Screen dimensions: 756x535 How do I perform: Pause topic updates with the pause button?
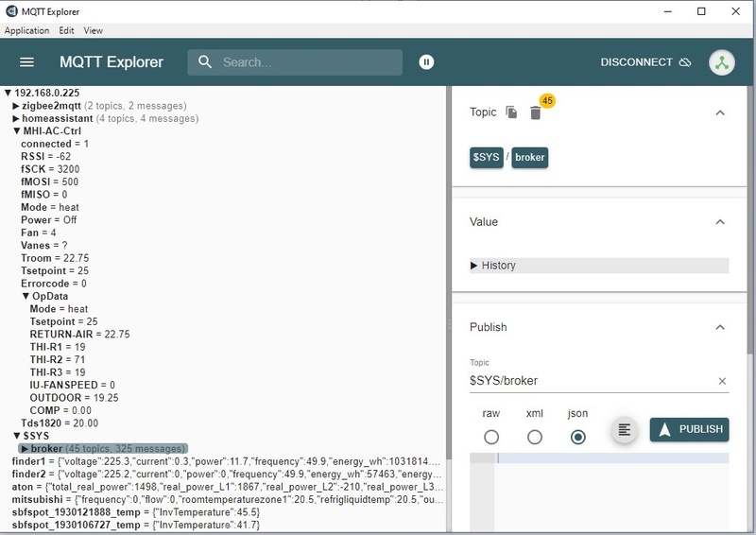pos(426,61)
